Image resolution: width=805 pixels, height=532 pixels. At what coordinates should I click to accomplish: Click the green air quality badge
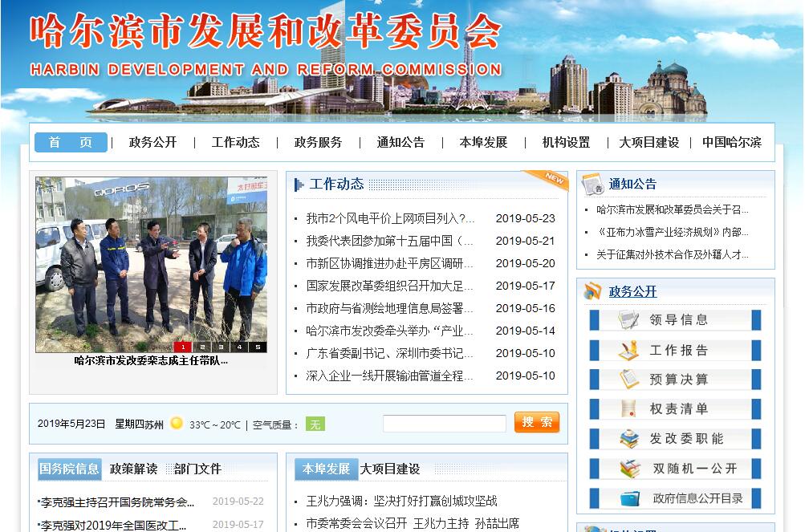point(315,424)
